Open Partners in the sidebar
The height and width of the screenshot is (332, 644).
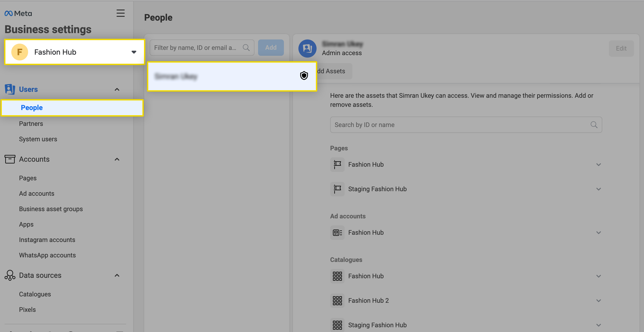coord(31,124)
